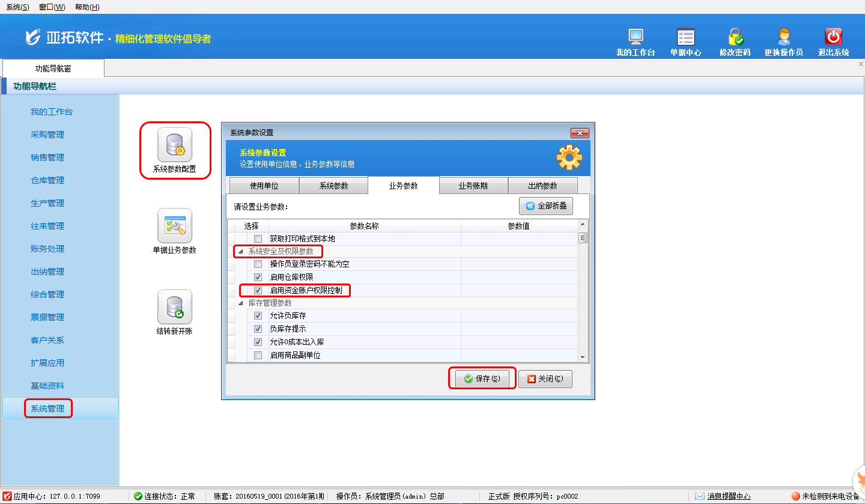Open 单据中心 icon in top toolbar
The width and height of the screenshot is (865, 504).
(685, 38)
